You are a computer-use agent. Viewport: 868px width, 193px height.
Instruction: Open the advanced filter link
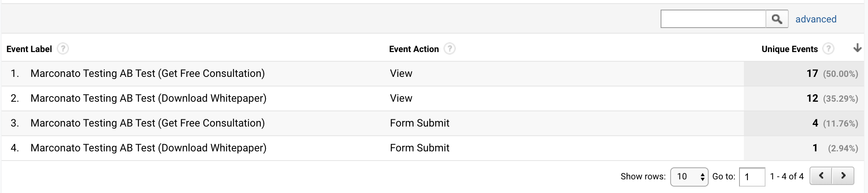click(816, 19)
